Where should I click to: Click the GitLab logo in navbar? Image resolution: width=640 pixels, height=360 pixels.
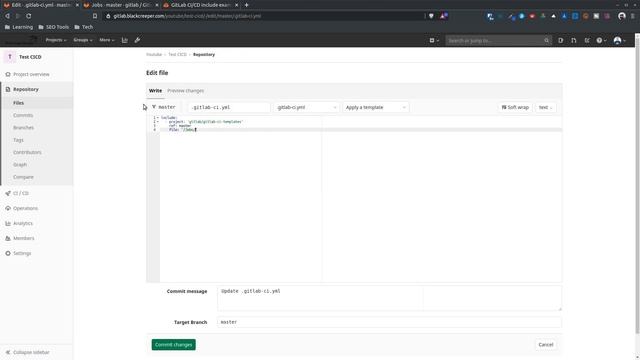20,40
